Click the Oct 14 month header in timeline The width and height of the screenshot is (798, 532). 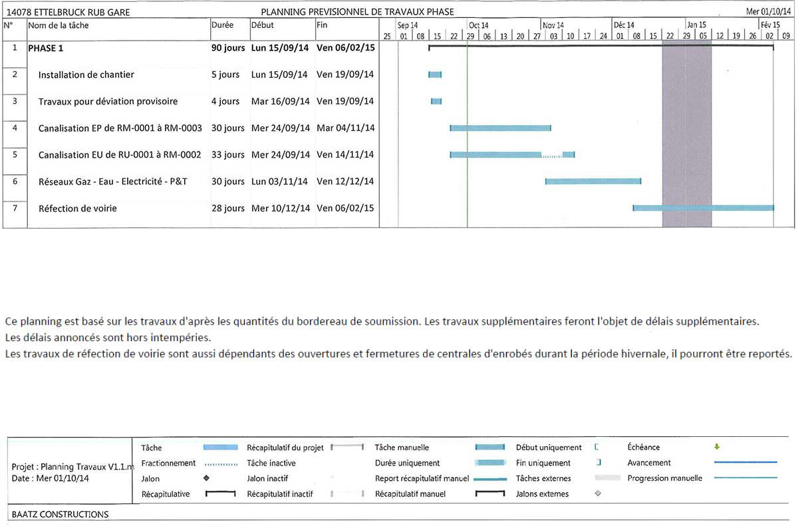point(478,25)
